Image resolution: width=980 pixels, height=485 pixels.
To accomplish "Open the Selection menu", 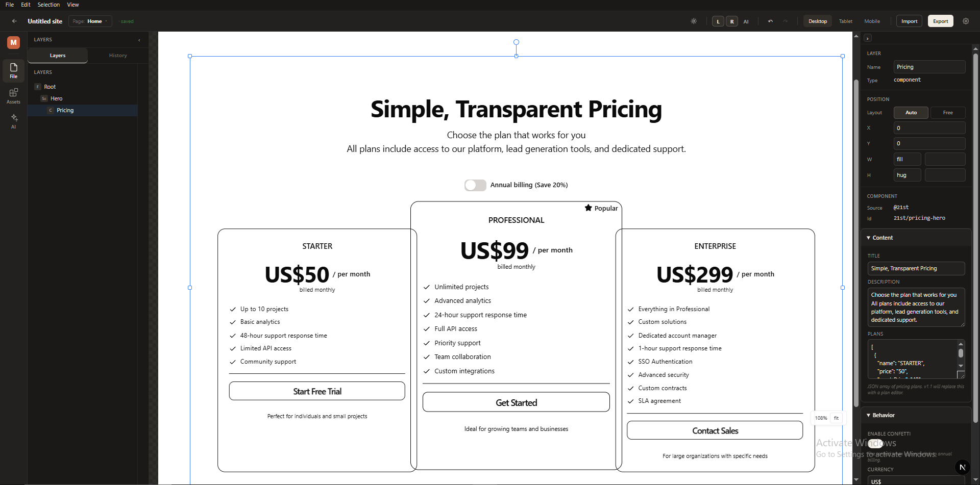I will click(48, 5).
